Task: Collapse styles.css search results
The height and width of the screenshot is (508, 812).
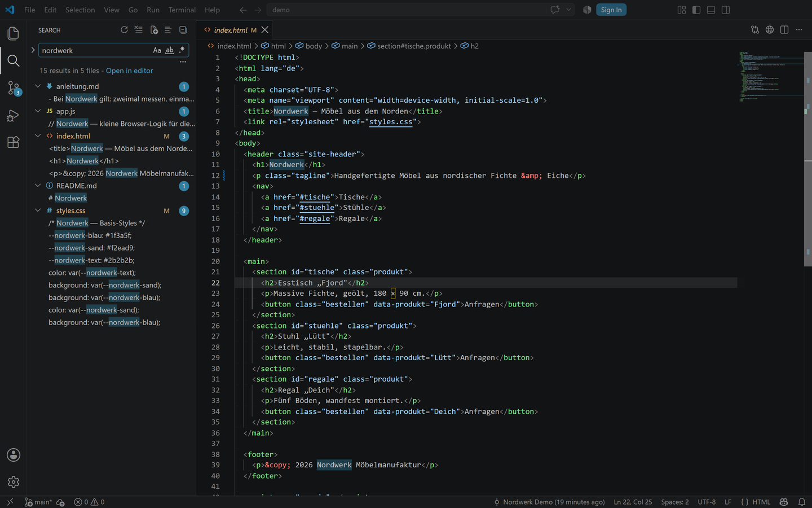Action: [x=38, y=211]
